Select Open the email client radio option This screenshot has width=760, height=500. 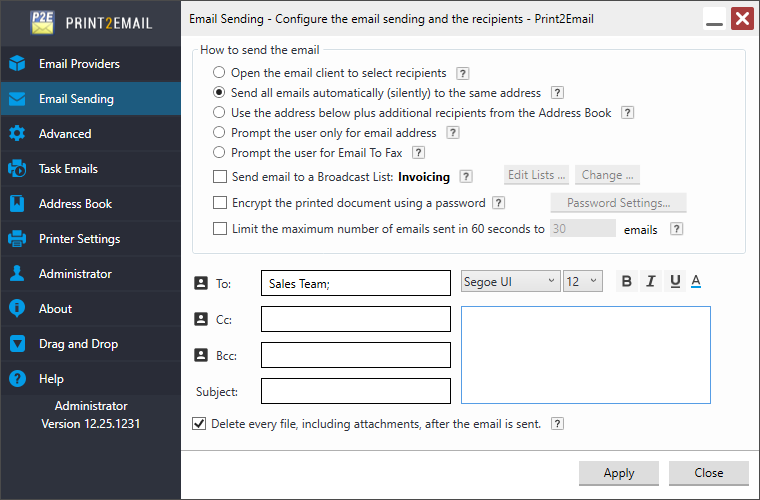(219, 73)
